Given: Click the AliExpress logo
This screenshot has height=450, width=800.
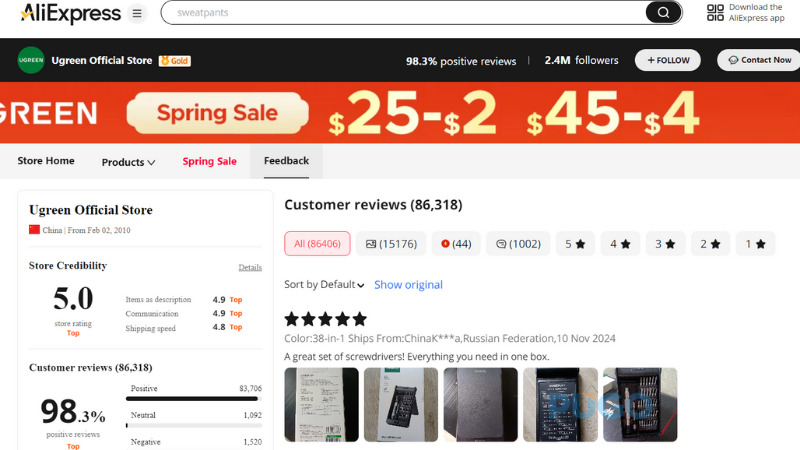Looking at the screenshot, I should coord(60,13).
